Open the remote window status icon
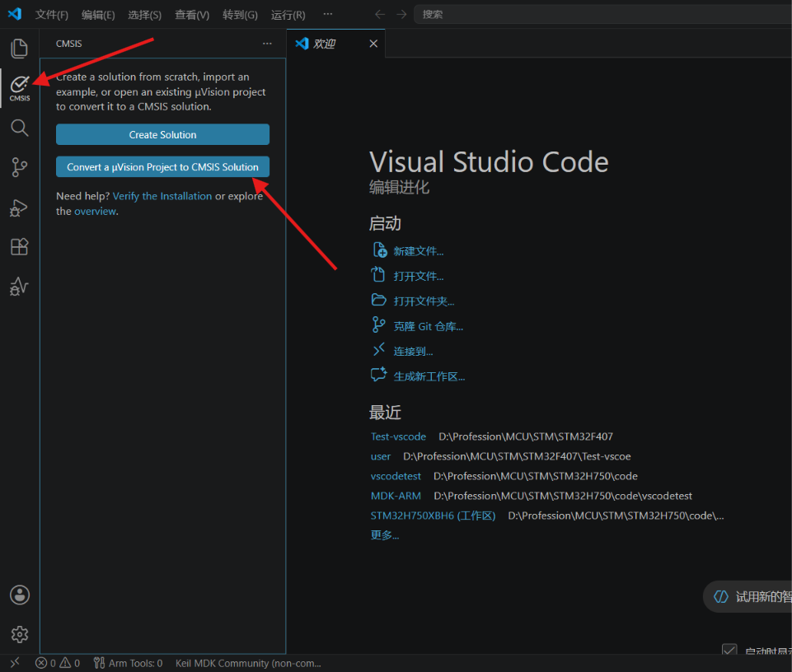 pyautogui.click(x=15, y=662)
